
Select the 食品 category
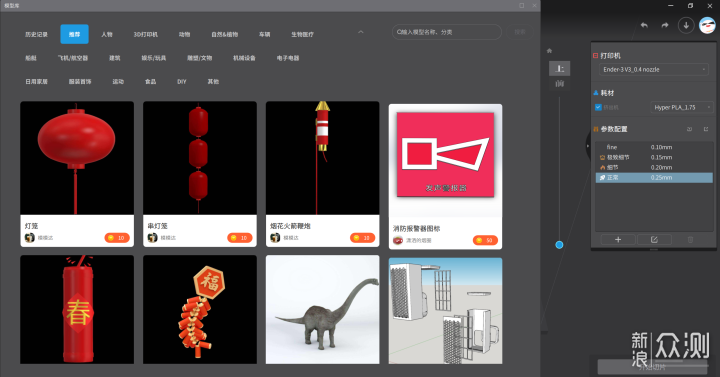(x=151, y=81)
